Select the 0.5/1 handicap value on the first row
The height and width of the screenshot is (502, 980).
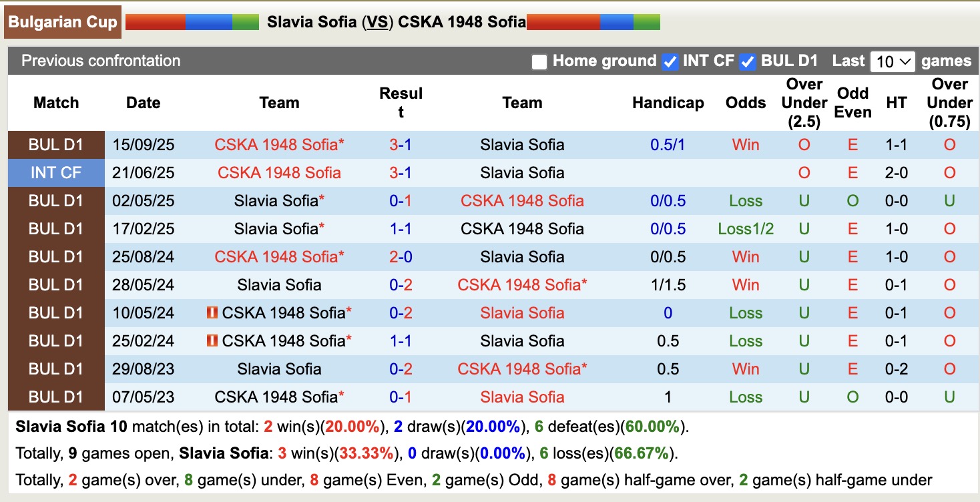coord(668,144)
